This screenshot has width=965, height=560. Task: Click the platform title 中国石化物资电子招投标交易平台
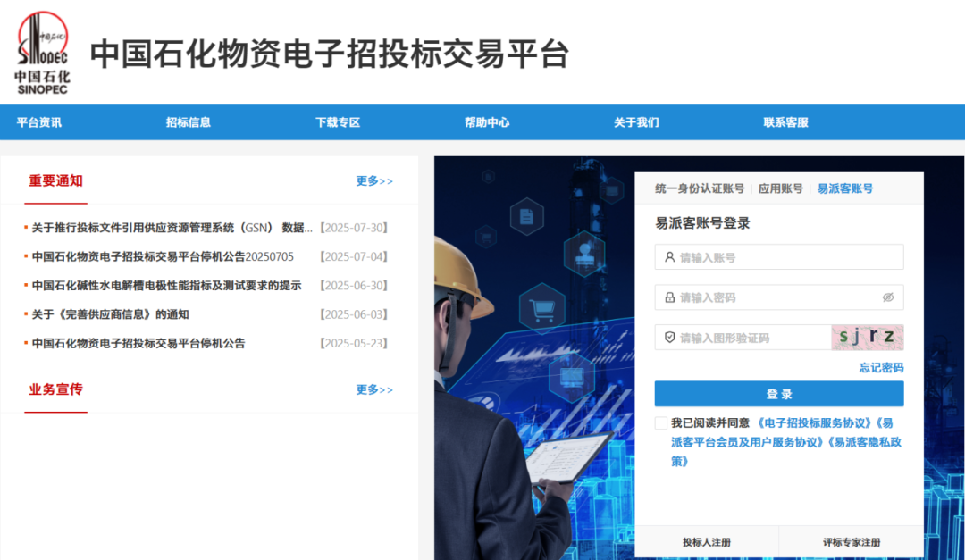click(329, 54)
